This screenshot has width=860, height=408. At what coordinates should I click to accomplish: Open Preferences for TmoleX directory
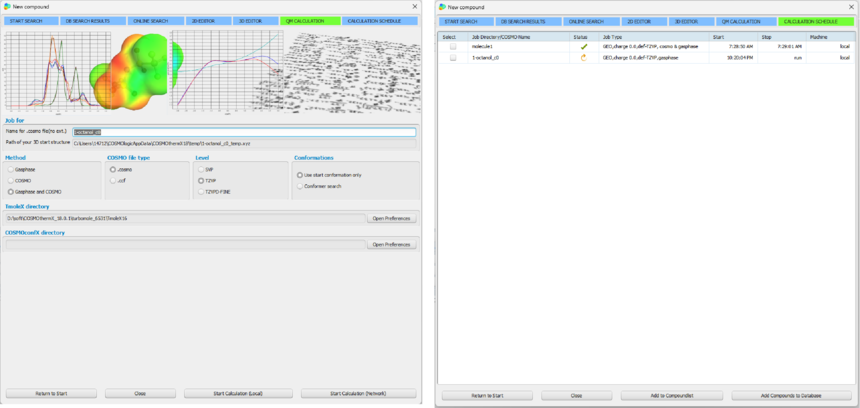point(392,218)
